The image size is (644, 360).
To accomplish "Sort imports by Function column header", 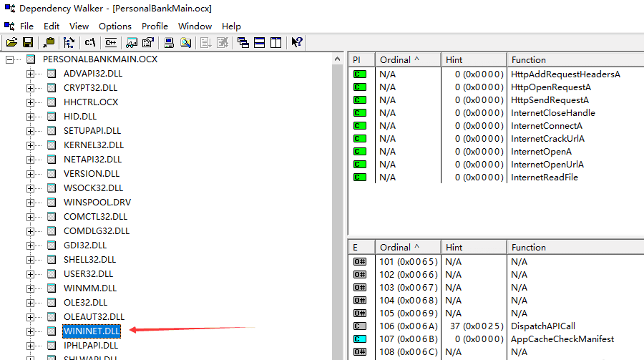I will pos(575,60).
